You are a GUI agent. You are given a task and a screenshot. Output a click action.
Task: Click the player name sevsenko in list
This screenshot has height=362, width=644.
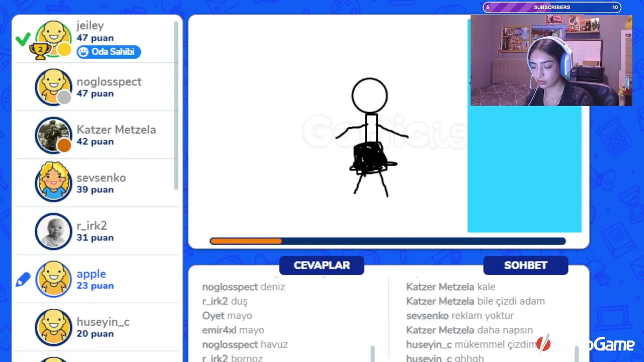point(101,177)
